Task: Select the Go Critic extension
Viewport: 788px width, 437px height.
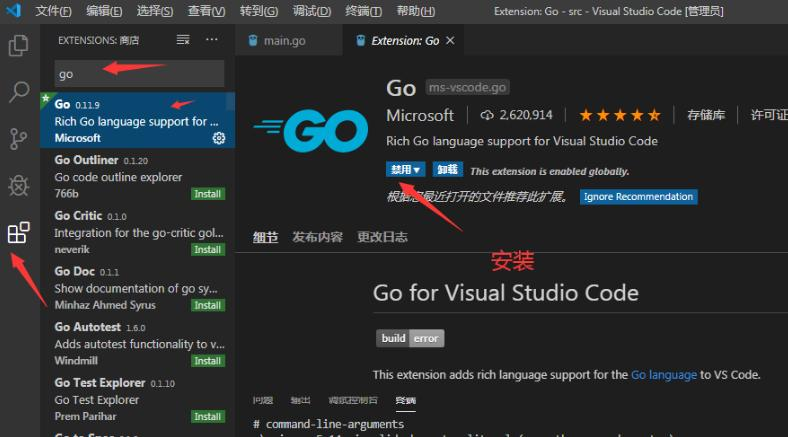Action: 137,232
